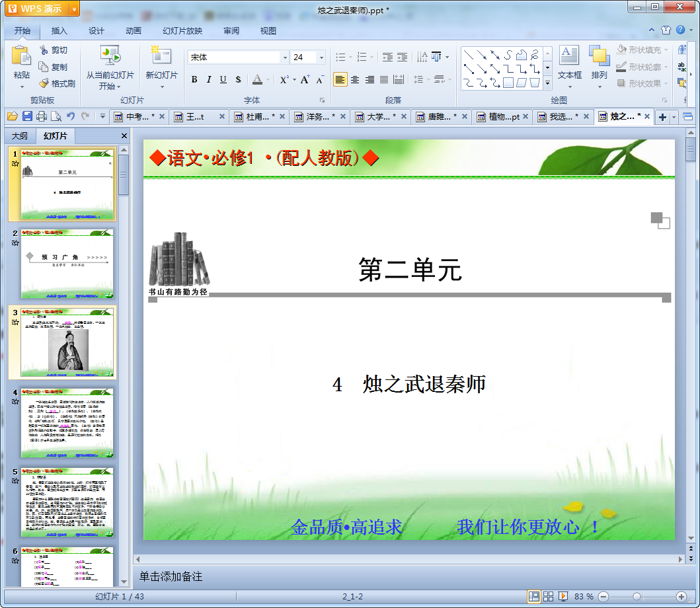Click zoom out minus button

(603, 596)
